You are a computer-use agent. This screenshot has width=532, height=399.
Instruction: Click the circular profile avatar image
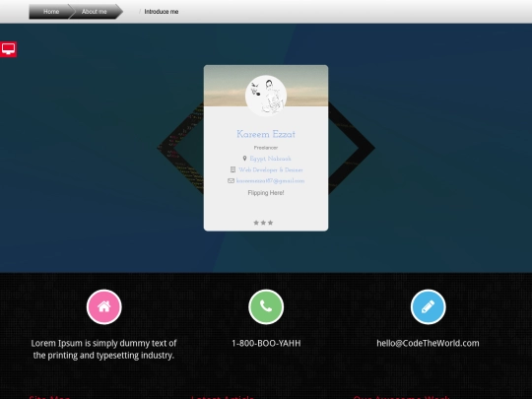coord(266,96)
